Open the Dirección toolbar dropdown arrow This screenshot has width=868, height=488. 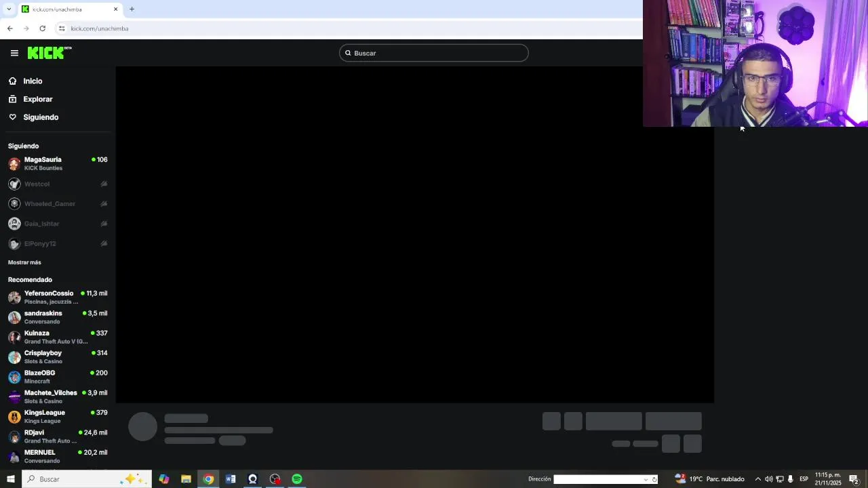[646, 479]
